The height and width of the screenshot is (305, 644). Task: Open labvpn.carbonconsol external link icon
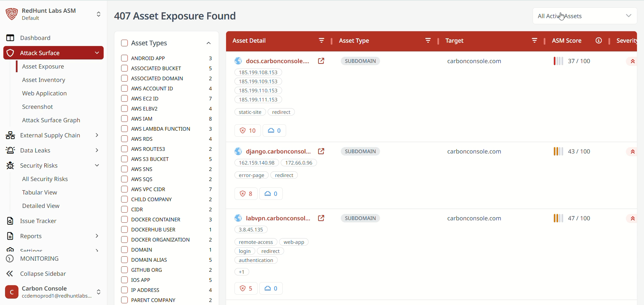[321, 218]
